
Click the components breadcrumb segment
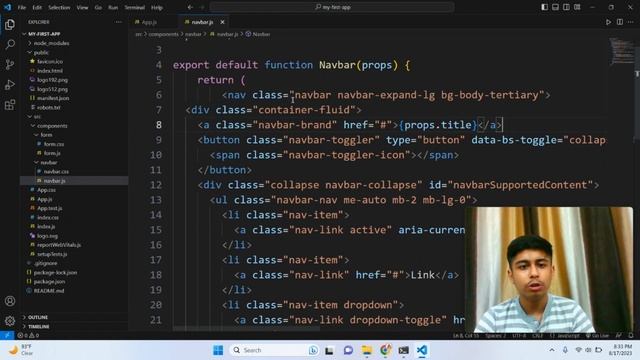(163, 34)
